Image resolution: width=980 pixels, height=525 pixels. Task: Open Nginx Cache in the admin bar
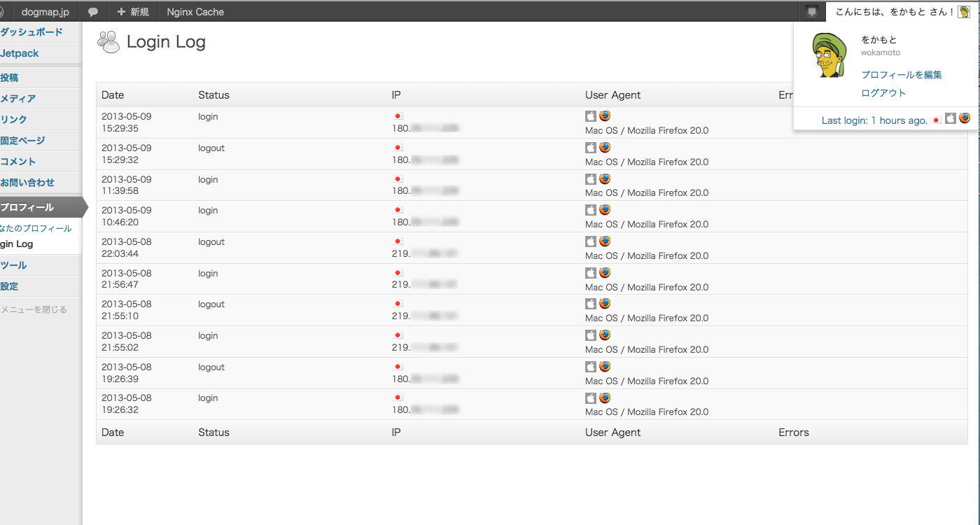195,12
